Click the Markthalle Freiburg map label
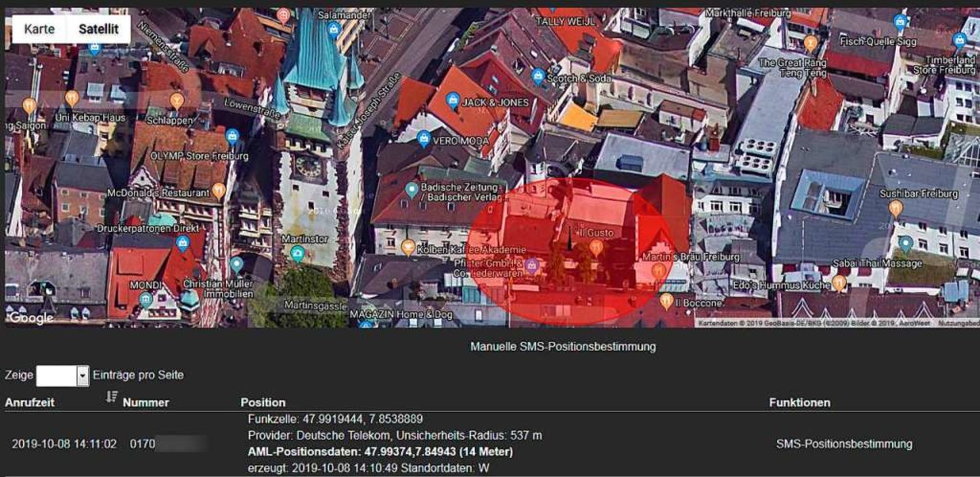The image size is (980, 477). 748,13
